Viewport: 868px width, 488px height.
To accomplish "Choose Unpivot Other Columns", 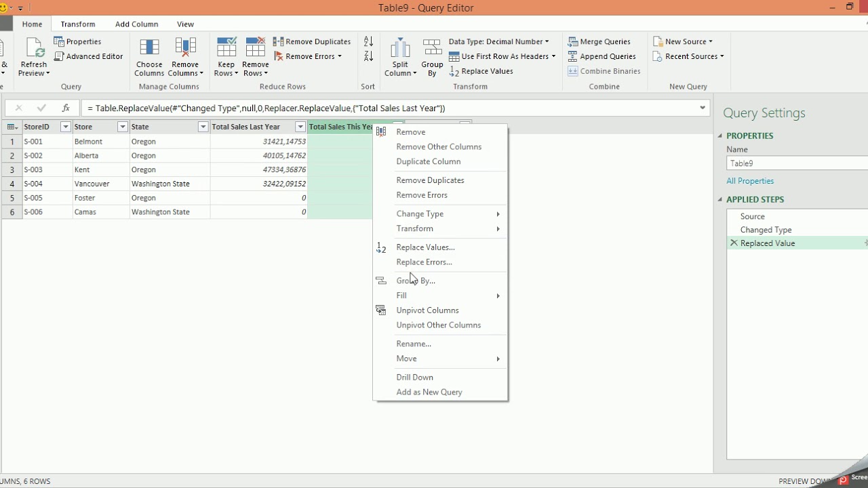I will pyautogui.click(x=440, y=325).
